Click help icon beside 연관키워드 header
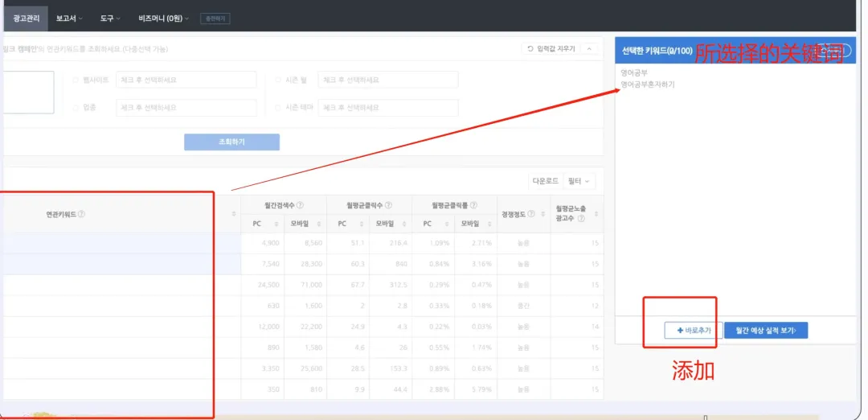Image resolution: width=868 pixels, height=420 pixels. (81, 214)
